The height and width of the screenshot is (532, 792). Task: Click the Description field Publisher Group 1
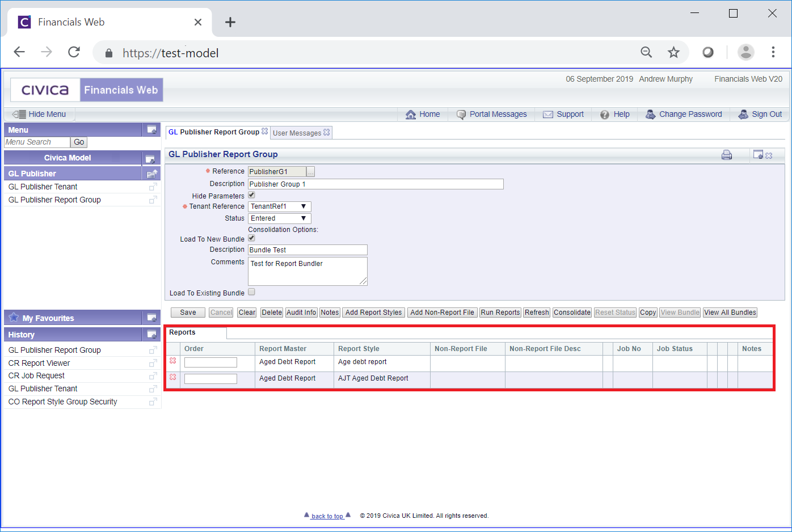tap(376, 184)
